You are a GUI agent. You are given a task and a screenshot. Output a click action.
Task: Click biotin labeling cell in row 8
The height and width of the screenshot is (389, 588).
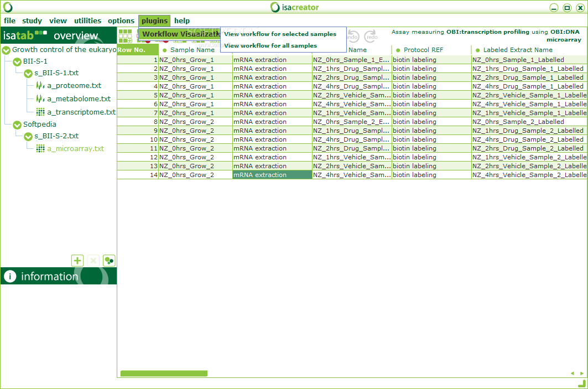click(431, 122)
